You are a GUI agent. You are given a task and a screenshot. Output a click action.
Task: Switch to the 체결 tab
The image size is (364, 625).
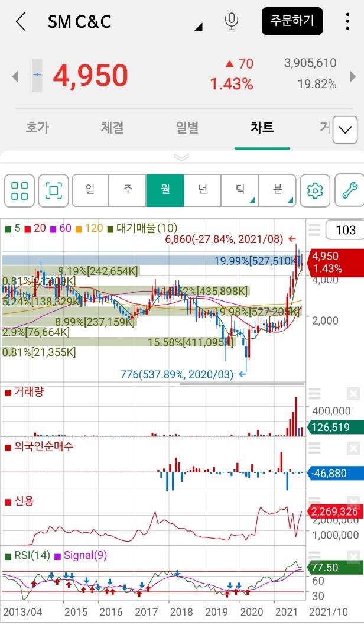(112, 128)
